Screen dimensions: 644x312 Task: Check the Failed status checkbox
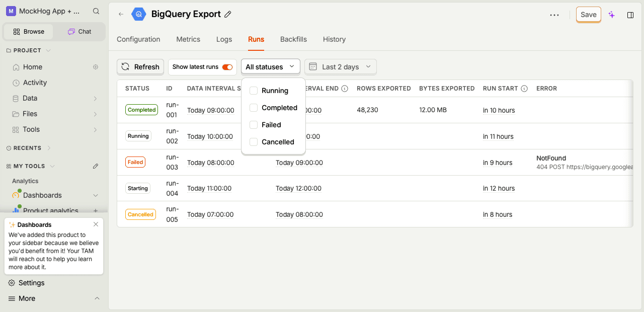click(x=254, y=125)
